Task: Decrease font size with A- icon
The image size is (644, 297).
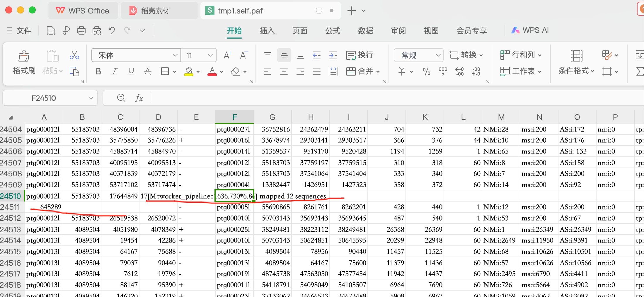Action: (244, 55)
